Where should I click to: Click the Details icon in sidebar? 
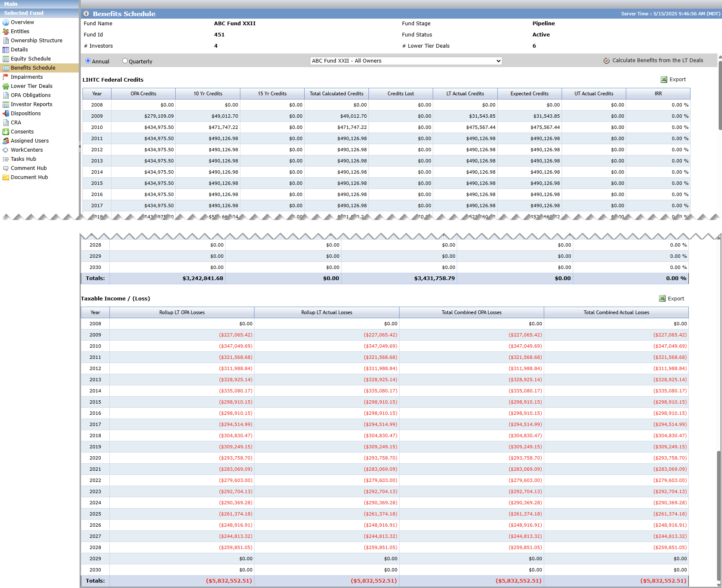6,50
